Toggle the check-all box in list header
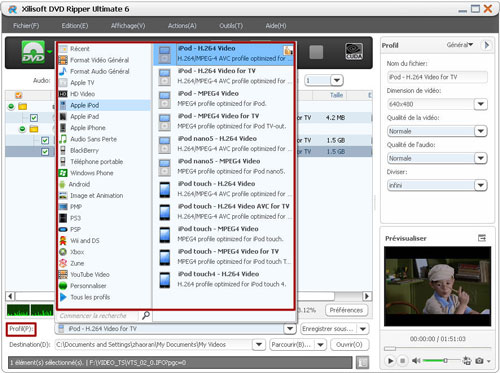This screenshot has height=373, width=500. 19,95
